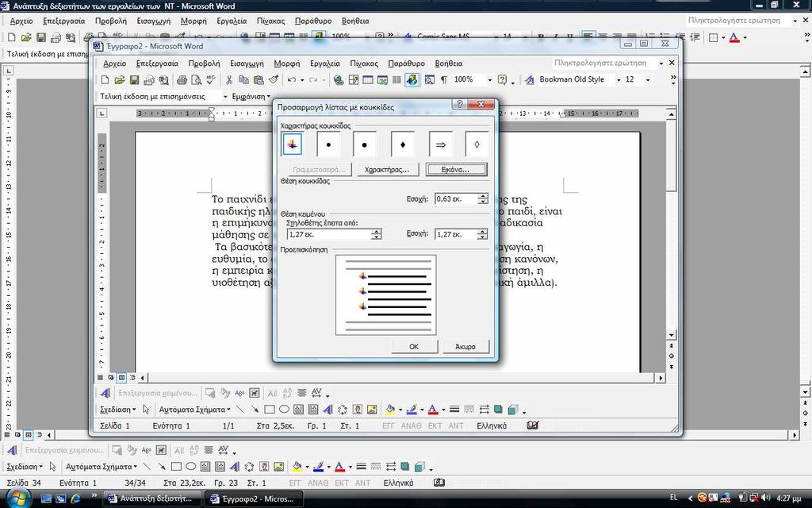Screen dimensions: 812x508
Task: Click Fill Color bucket in Έγγραφο2 drawing toolbar
Action: (390, 410)
